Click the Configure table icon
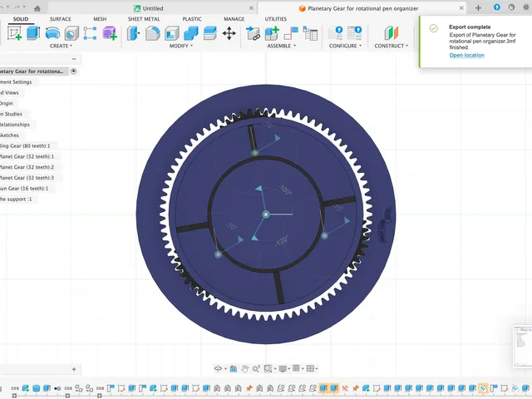This screenshot has height=399, width=532. pyautogui.click(x=355, y=33)
